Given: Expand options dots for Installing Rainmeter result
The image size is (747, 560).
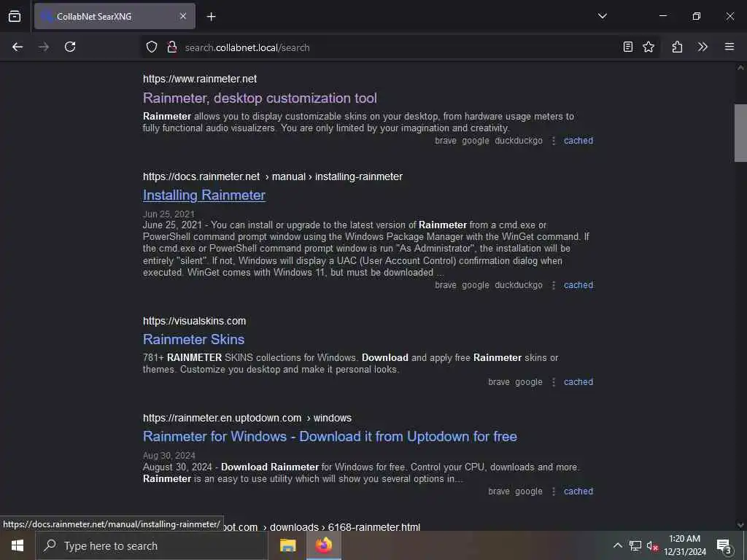Looking at the screenshot, I should tap(554, 285).
